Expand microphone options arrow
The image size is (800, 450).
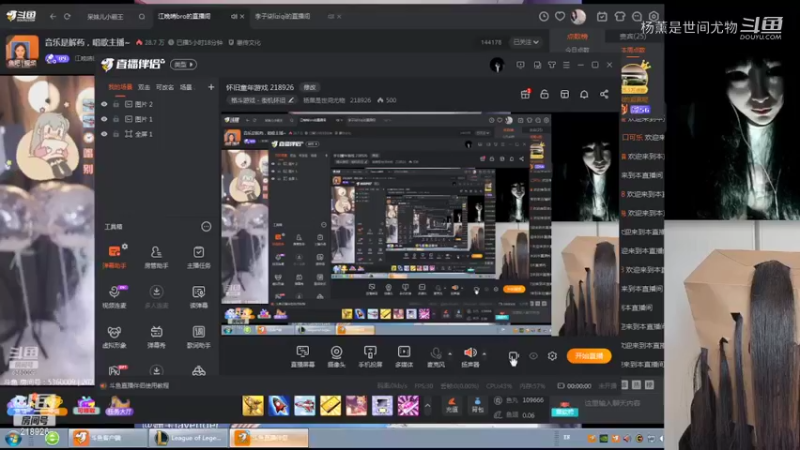pos(450,353)
